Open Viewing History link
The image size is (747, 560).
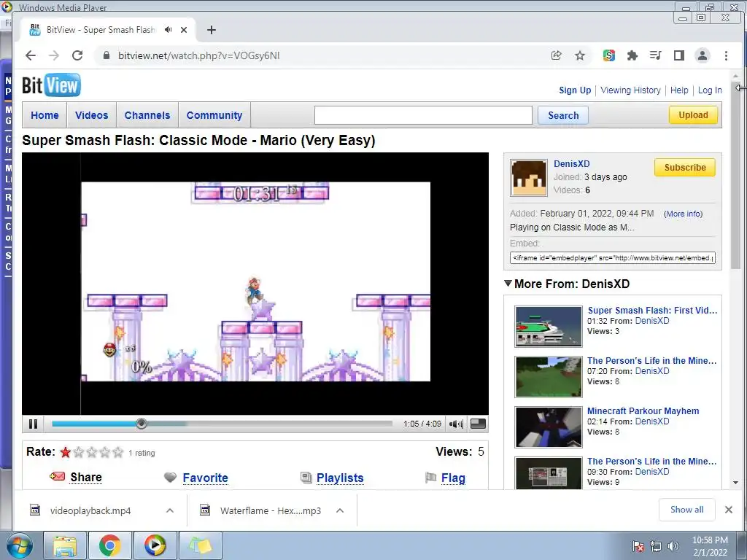point(630,90)
